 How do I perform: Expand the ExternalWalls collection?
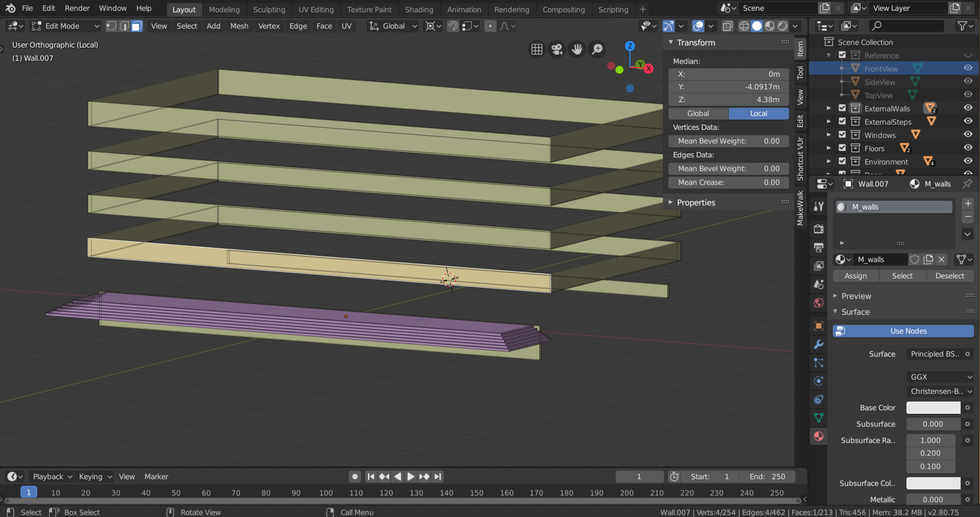(828, 108)
